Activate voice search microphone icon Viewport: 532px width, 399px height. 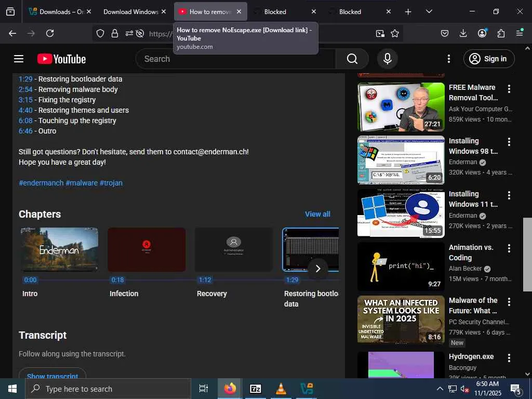pyautogui.click(x=387, y=59)
